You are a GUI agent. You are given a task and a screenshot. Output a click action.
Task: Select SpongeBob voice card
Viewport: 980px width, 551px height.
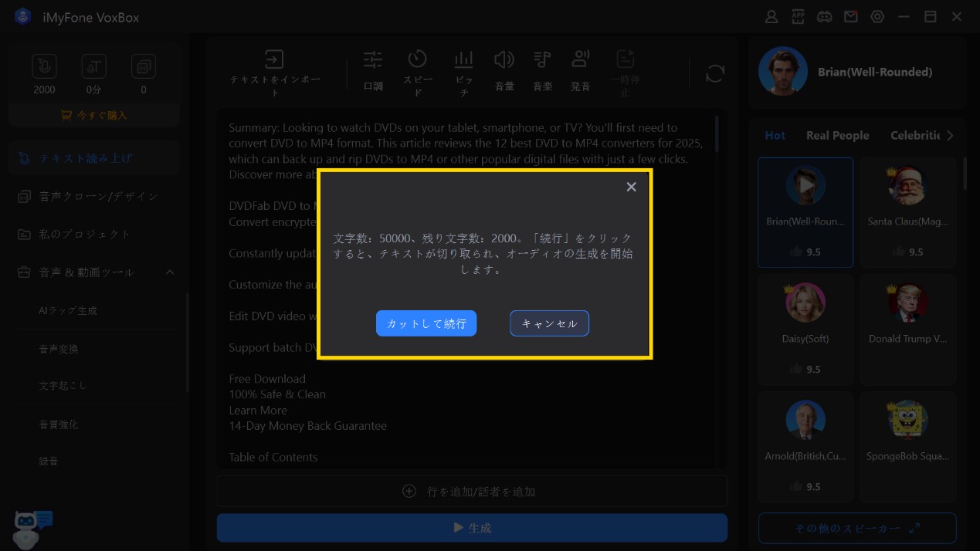click(x=907, y=447)
